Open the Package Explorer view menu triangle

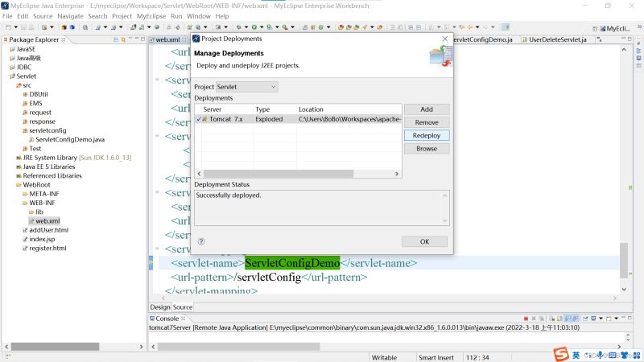tap(130, 39)
